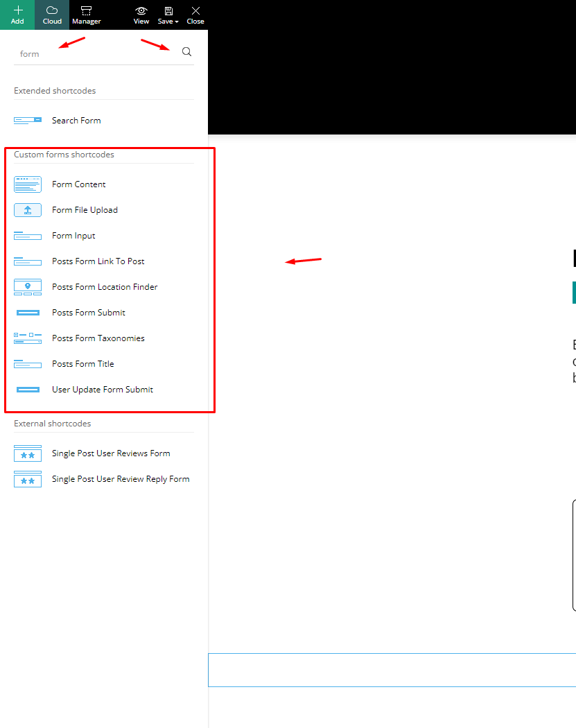
Task: Add the Form Content shortcode
Action: click(x=78, y=184)
